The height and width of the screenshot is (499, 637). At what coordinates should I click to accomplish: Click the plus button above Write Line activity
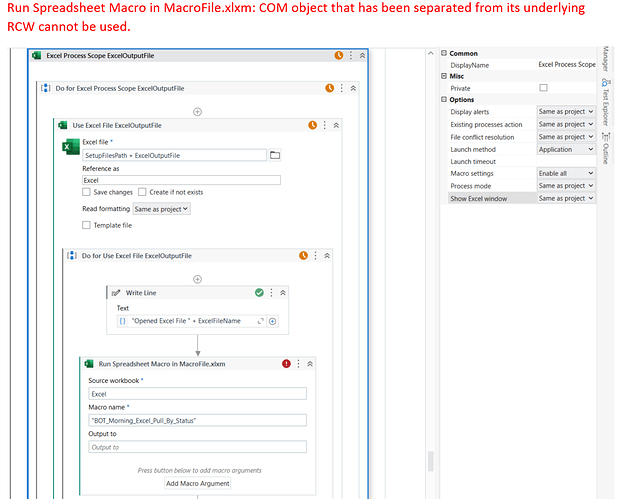(197, 279)
